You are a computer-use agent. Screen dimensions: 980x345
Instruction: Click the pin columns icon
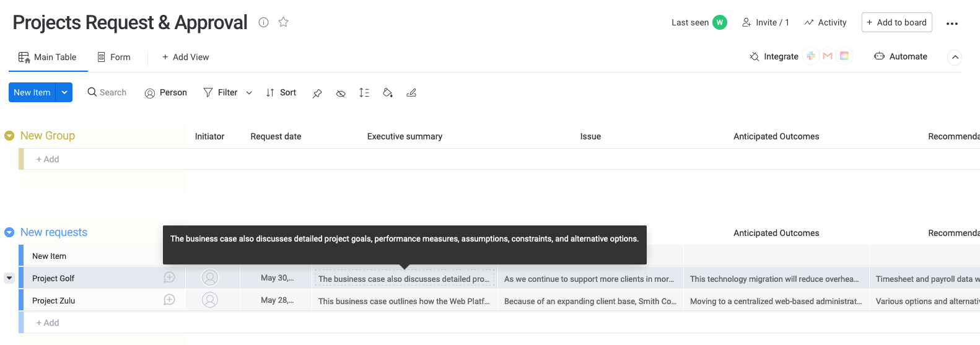317,93
